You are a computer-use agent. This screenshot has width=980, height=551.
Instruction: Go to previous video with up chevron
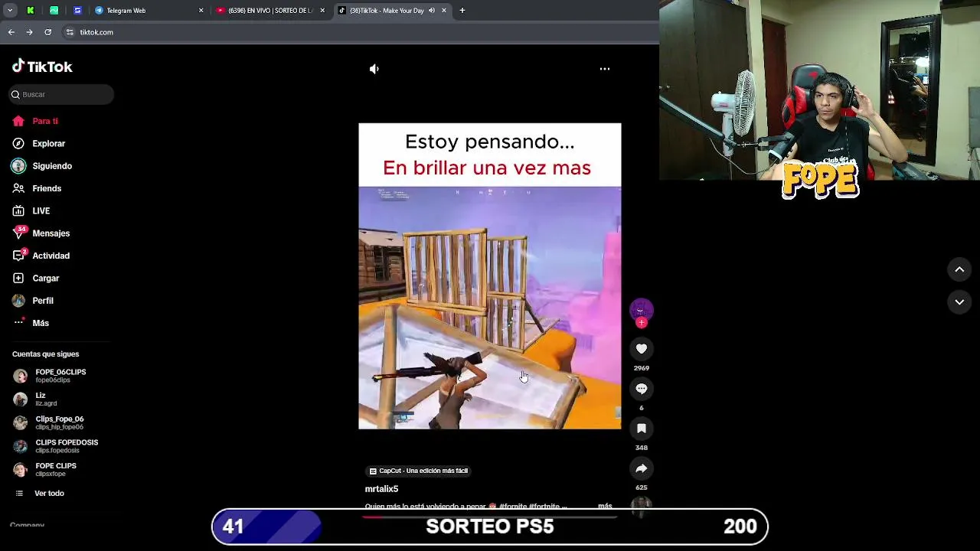(x=959, y=269)
